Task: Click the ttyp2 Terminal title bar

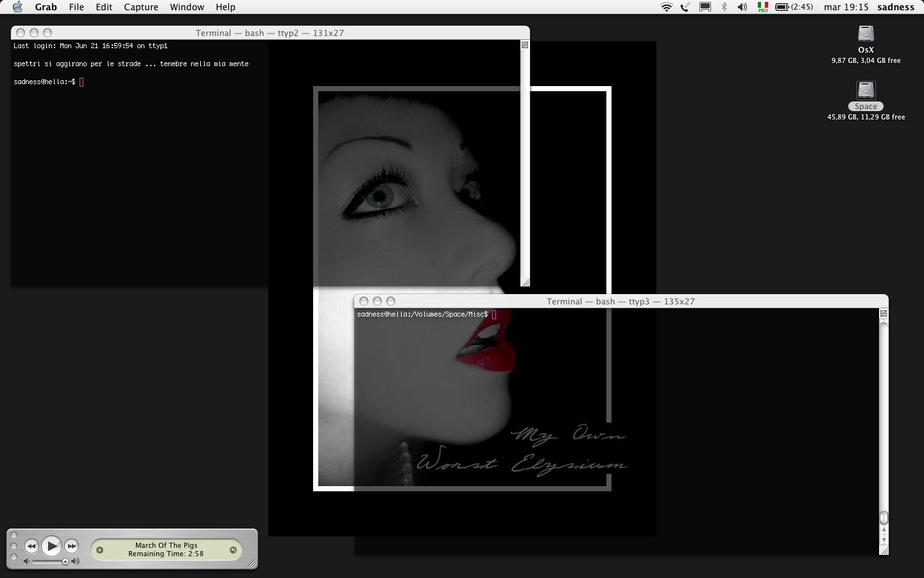Action: (270, 33)
